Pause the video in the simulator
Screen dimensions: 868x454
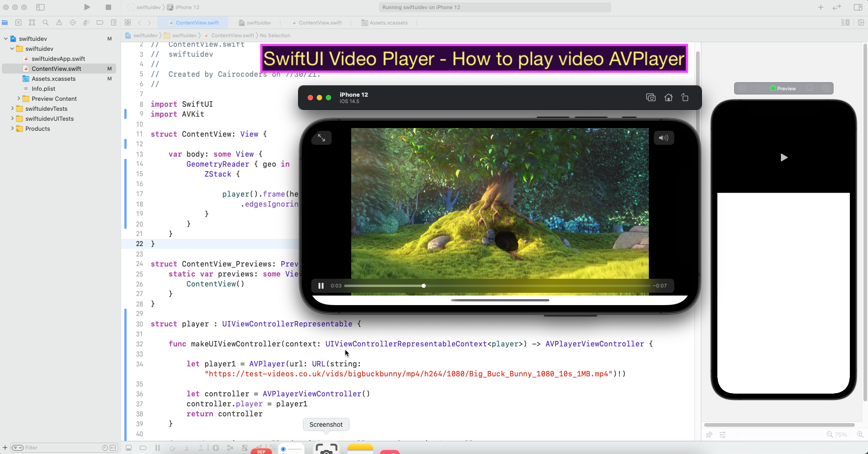[321, 286]
